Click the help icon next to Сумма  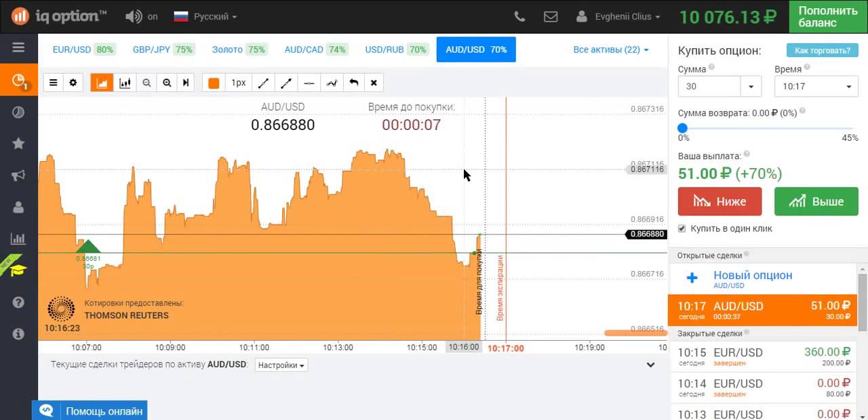[711, 68]
